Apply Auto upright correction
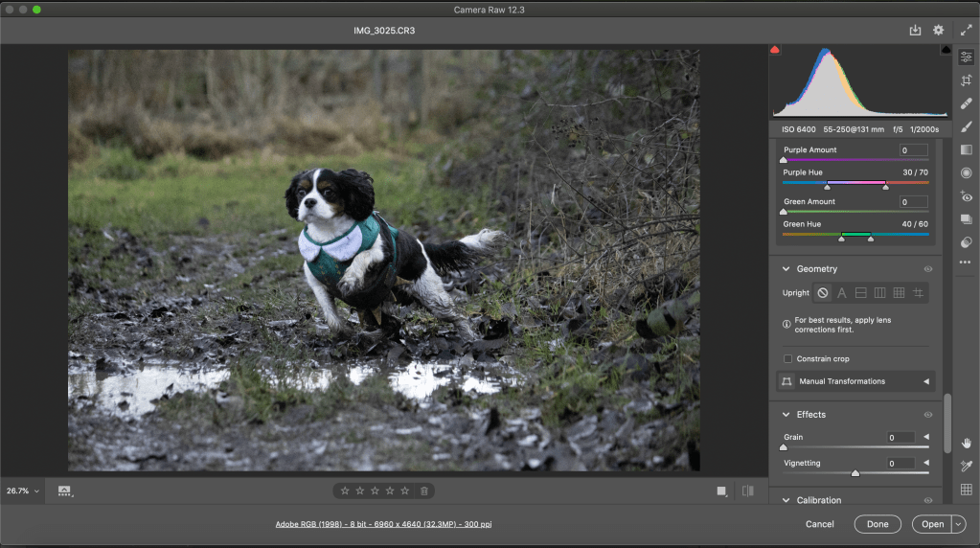 (842, 293)
